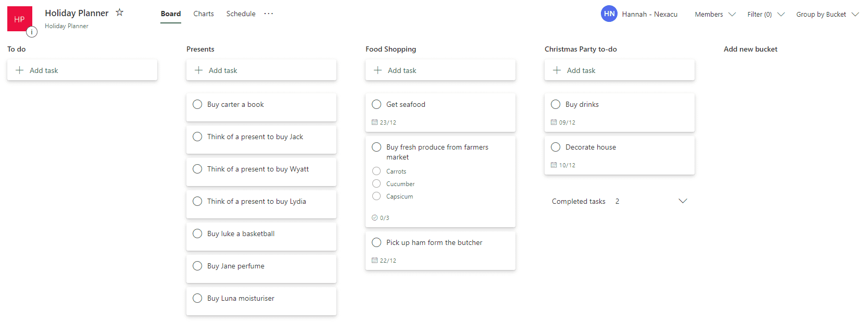The image size is (868, 332).
Task: Click plus icon in Food Shopping bucket
Action: click(x=378, y=70)
